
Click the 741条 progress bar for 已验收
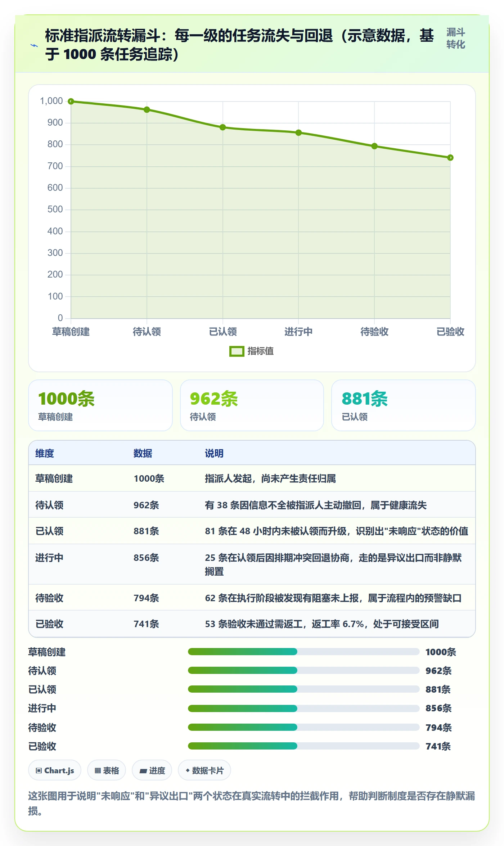coord(303,746)
